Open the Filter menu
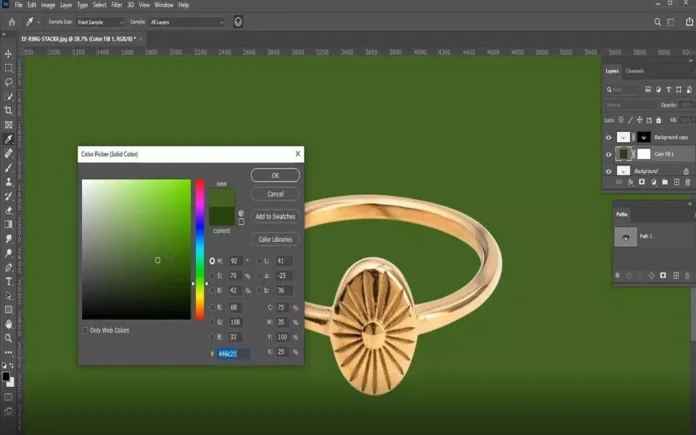The width and height of the screenshot is (696, 435). [117, 5]
